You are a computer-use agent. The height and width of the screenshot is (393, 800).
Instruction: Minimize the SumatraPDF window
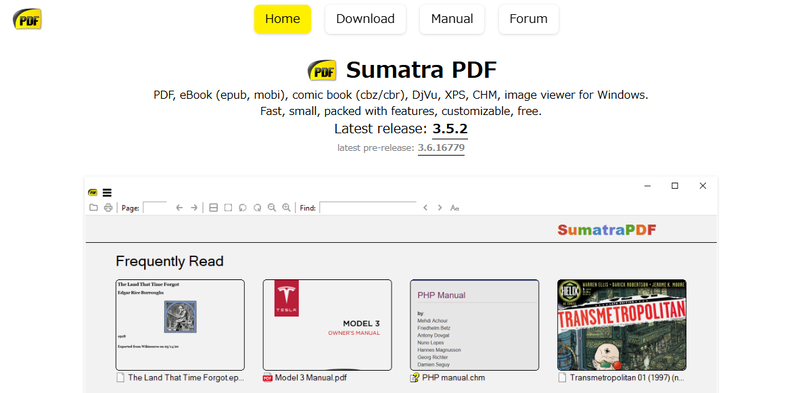point(647,186)
